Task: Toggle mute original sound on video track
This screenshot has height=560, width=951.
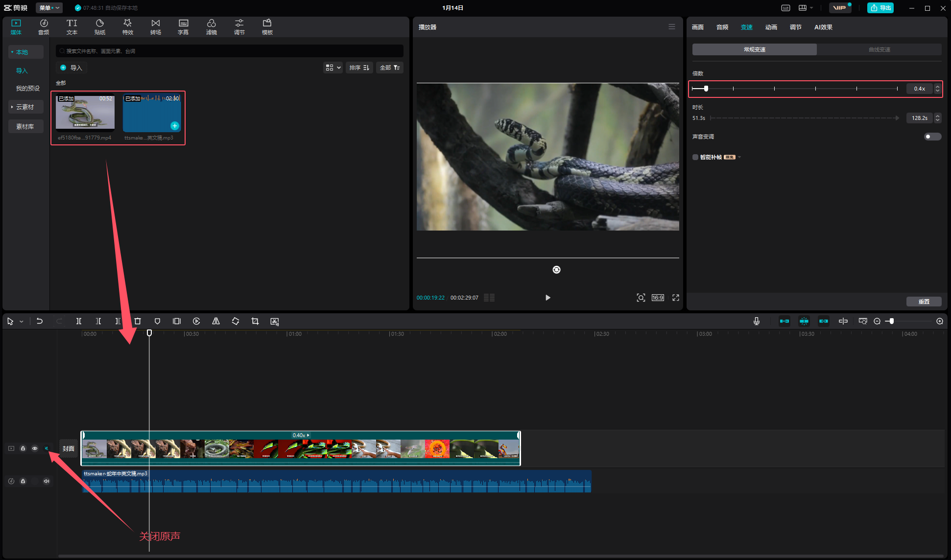Action: 47,448
